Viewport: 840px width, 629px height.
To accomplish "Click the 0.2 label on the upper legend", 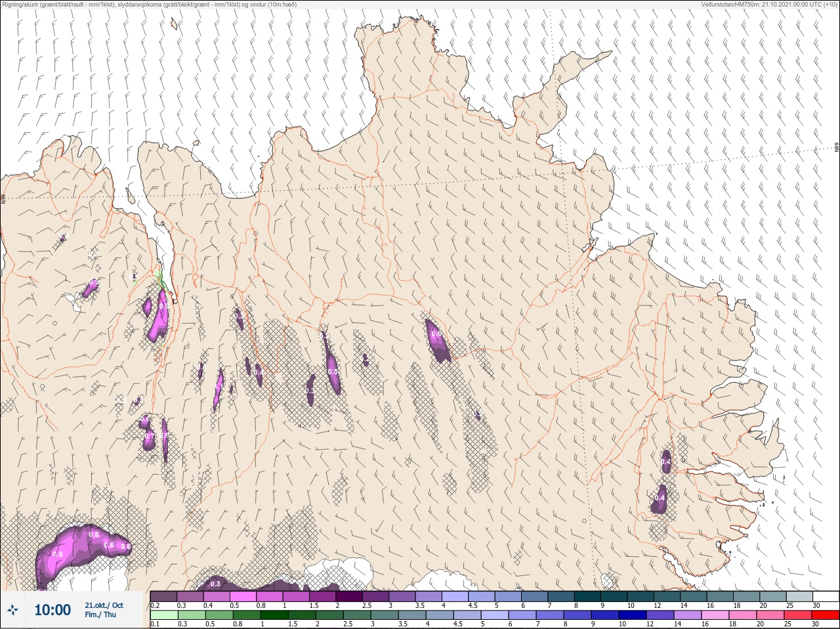I will click(155, 605).
